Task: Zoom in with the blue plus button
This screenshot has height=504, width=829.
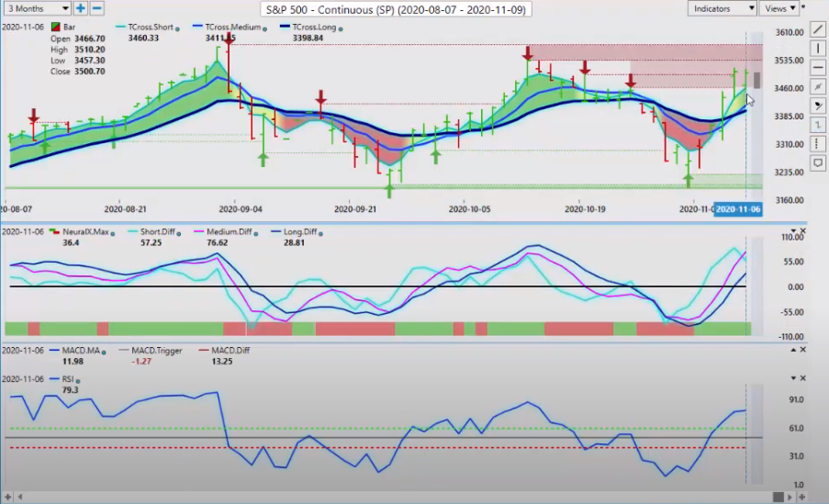Action: [81, 8]
